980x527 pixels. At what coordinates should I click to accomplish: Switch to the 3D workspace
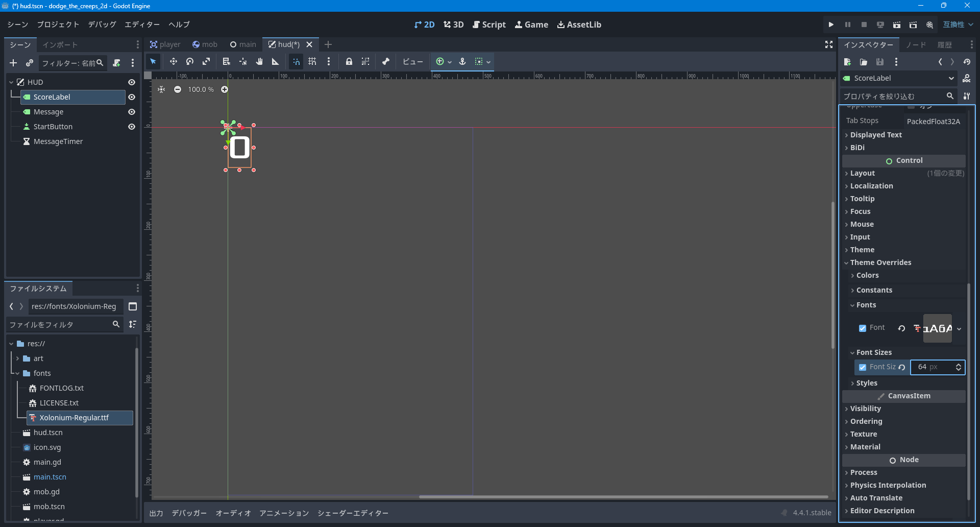453,25
